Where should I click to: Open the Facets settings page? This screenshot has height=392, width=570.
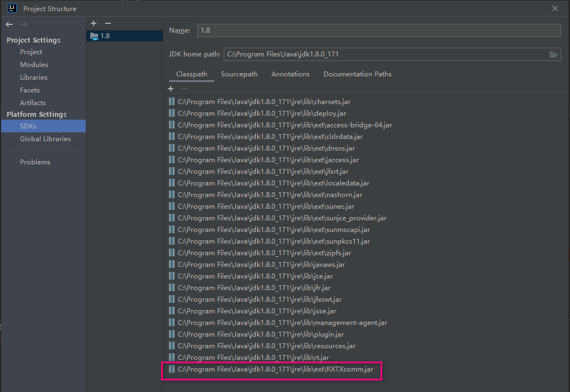click(30, 90)
